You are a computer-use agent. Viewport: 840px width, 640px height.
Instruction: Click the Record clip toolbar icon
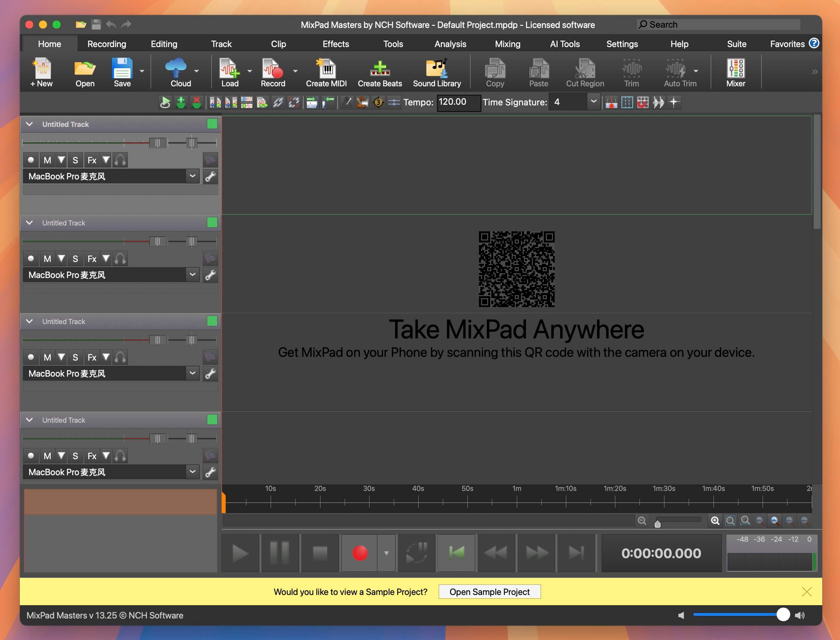tap(272, 72)
